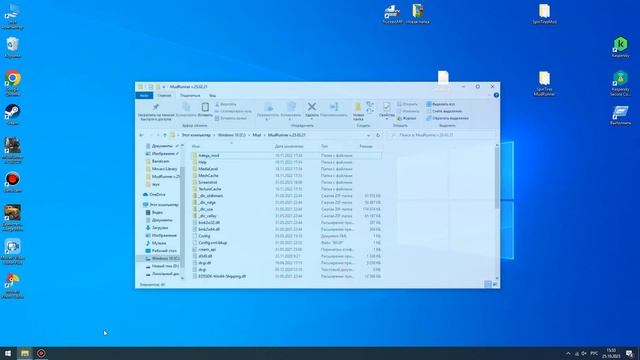
Task: Click Select all in ribbon
Action: [x=440, y=104]
